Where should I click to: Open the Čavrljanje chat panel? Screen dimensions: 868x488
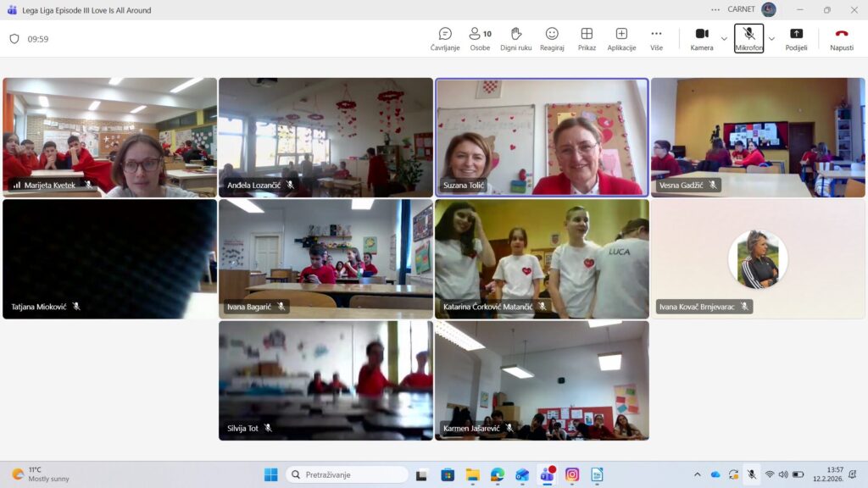445,38
